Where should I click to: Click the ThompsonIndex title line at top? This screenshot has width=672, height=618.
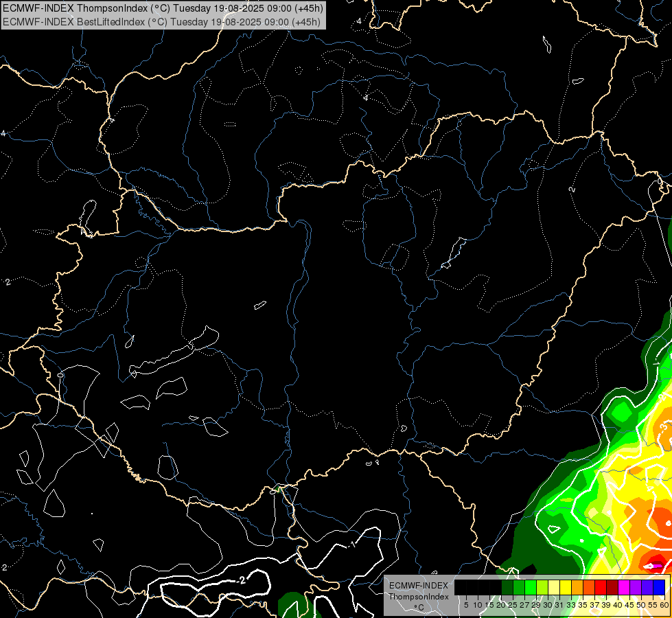coord(163,8)
